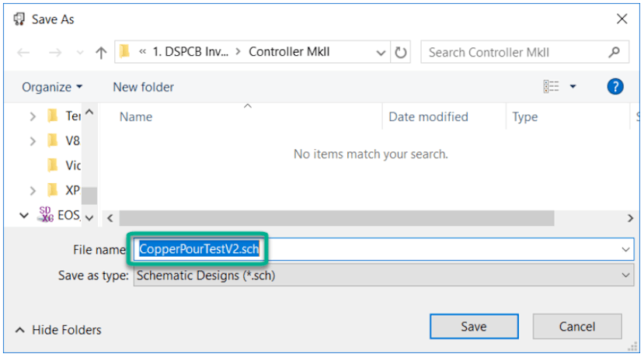The image size is (644, 357).
Task: Expand the 'V8' folder tree node
Action: click(33, 141)
